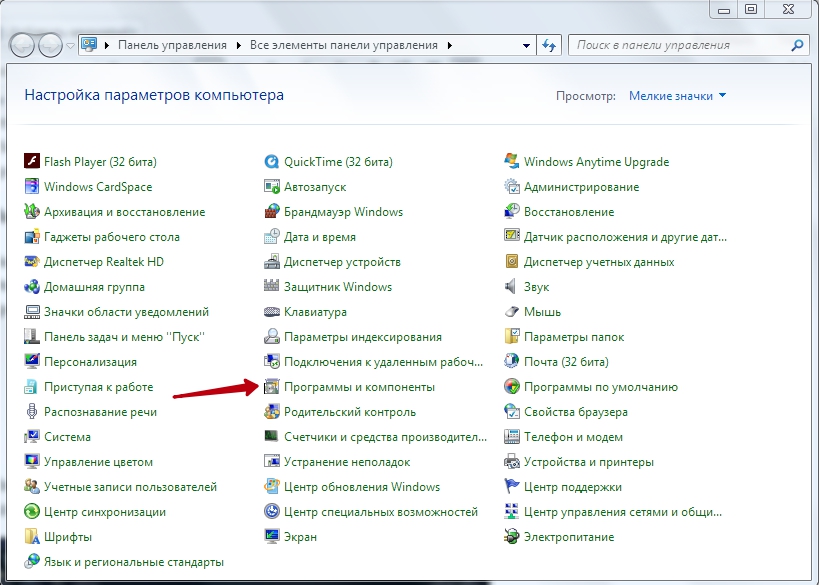Select the Programs and Components icon
This screenshot has height=585, width=819.
[x=272, y=387]
